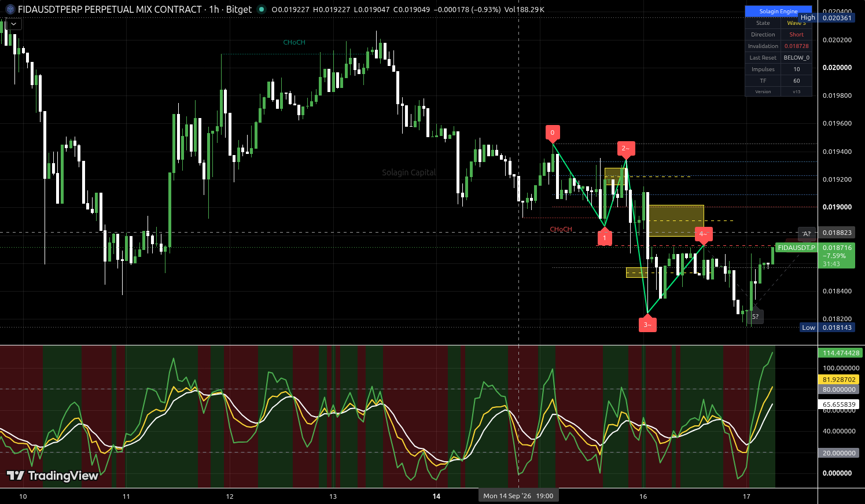Click the Low 0.018143 price label
This screenshot has width=865, height=504.
click(827, 328)
